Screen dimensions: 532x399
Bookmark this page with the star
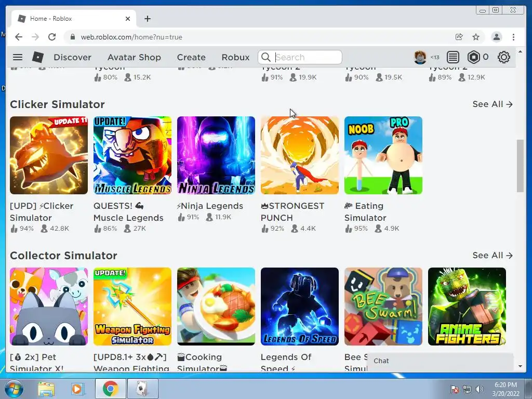(476, 37)
